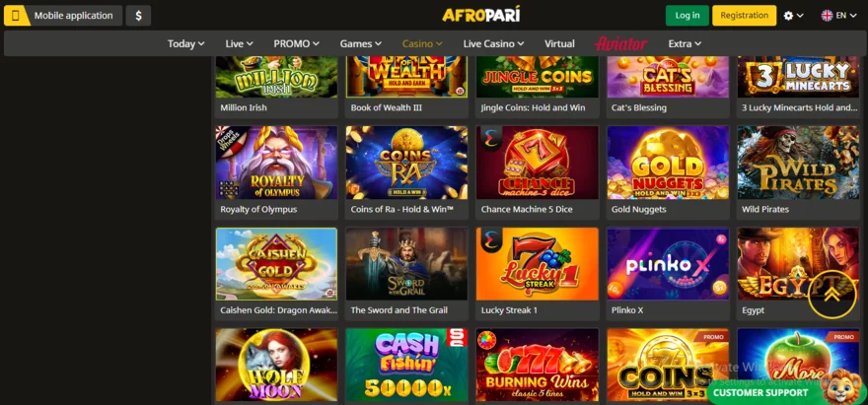The image size is (868, 405).
Task: Open Customer Support chat
Action: pyautogui.click(x=760, y=393)
